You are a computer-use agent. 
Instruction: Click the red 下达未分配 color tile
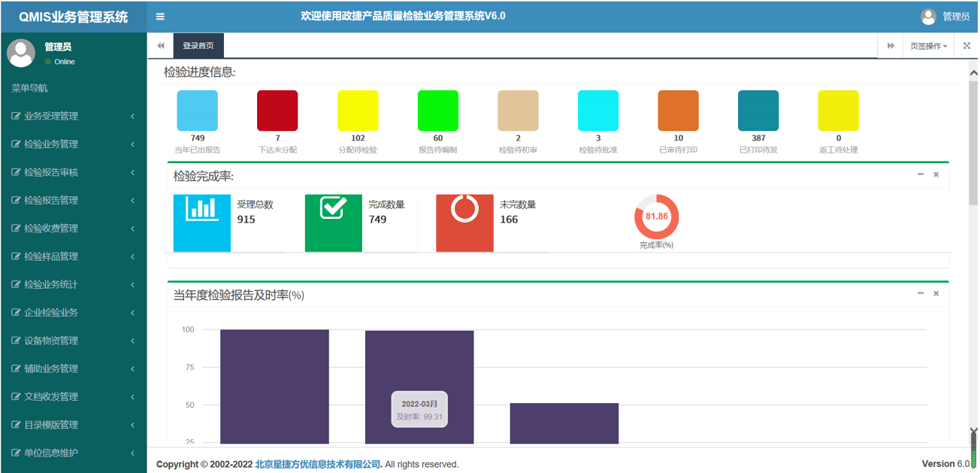pyautogui.click(x=277, y=111)
